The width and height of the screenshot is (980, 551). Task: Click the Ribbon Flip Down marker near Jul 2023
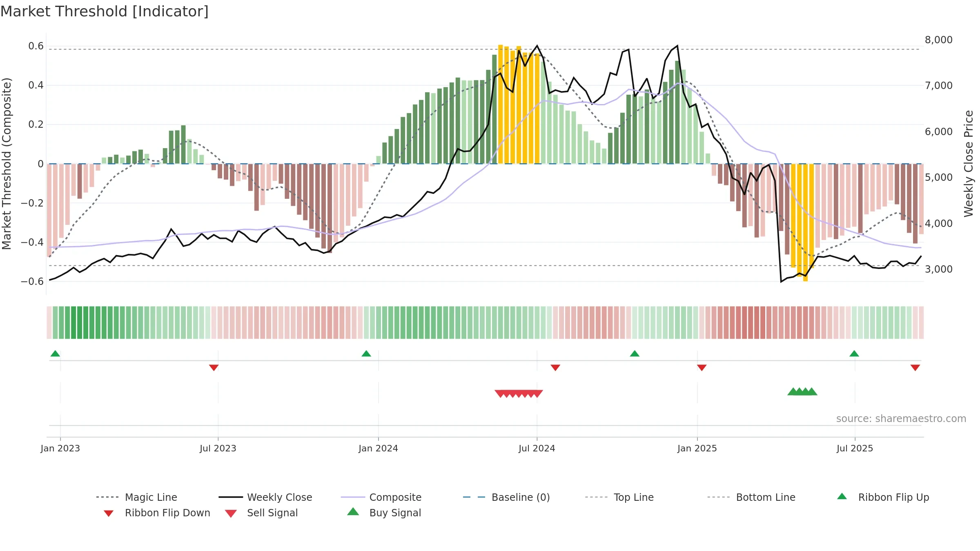click(214, 368)
